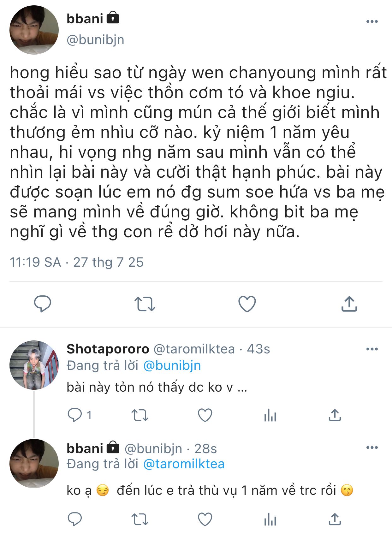Image resolution: width=392 pixels, height=533 pixels.
Task: Like Shotapororo's reply
Action: 205,415
